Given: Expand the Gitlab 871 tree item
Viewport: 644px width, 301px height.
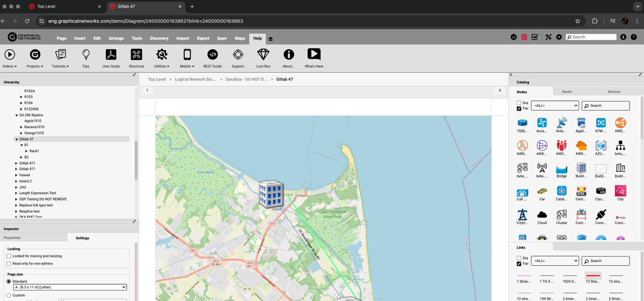Looking at the screenshot, I should point(16,163).
